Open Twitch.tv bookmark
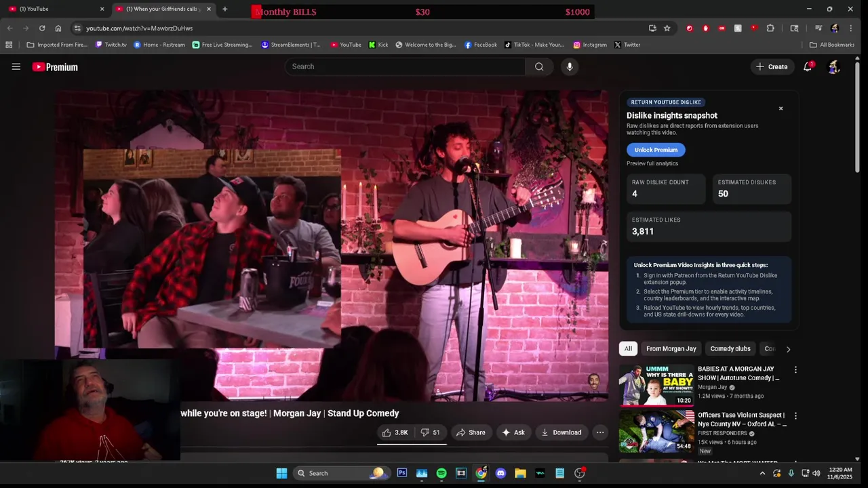Image resolution: width=868 pixels, height=488 pixels. pos(111,45)
